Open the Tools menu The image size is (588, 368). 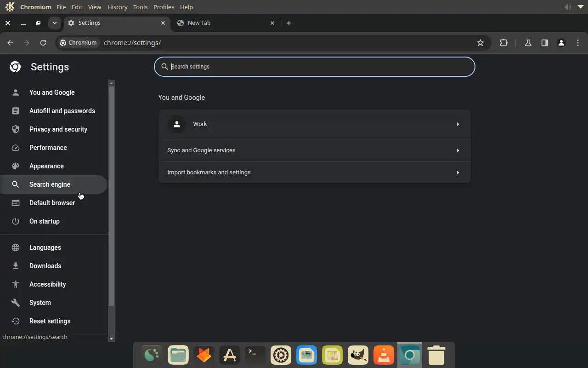tap(141, 7)
